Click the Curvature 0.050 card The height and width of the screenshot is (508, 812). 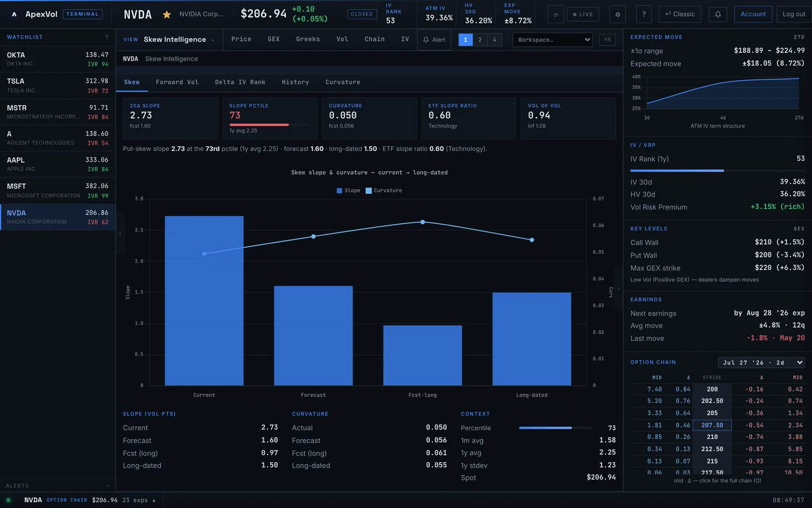(x=369, y=118)
